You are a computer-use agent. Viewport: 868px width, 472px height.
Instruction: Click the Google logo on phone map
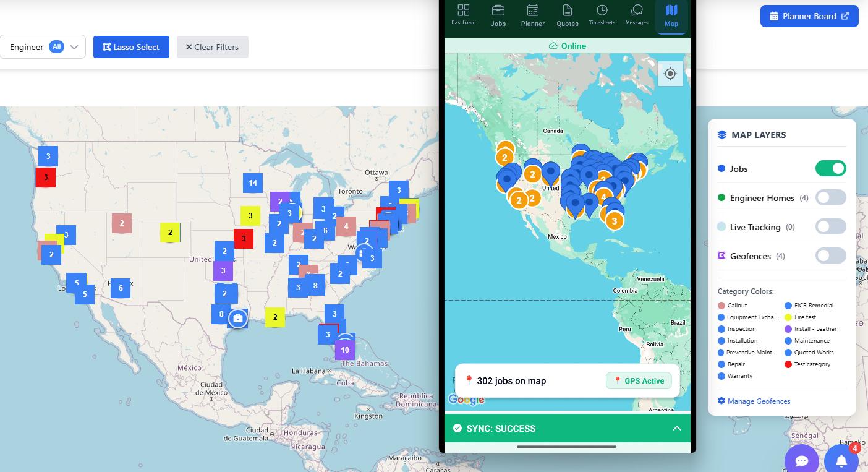point(466,400)
